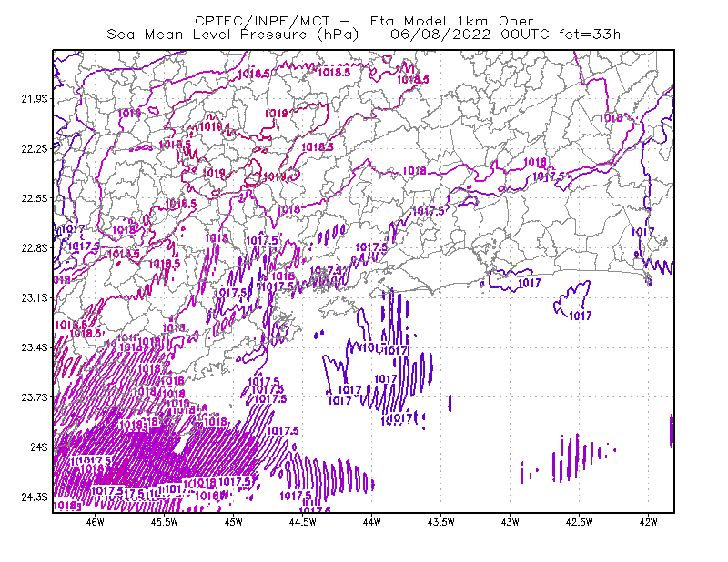Click the 24S latitude axis label
This screenshot has width=728, height=562.
click(39, 447)
